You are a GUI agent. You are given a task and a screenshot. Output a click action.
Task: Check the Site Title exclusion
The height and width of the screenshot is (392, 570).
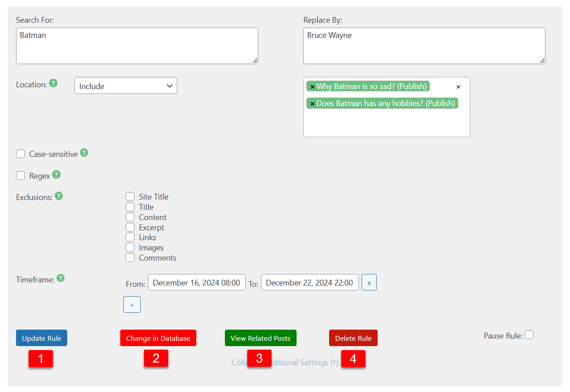click(x=130, y=196)
